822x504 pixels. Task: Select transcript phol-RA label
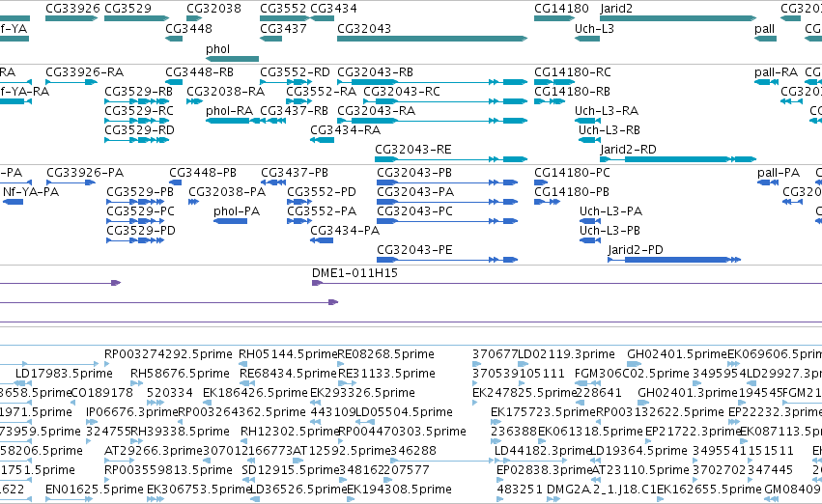point(229,111)
